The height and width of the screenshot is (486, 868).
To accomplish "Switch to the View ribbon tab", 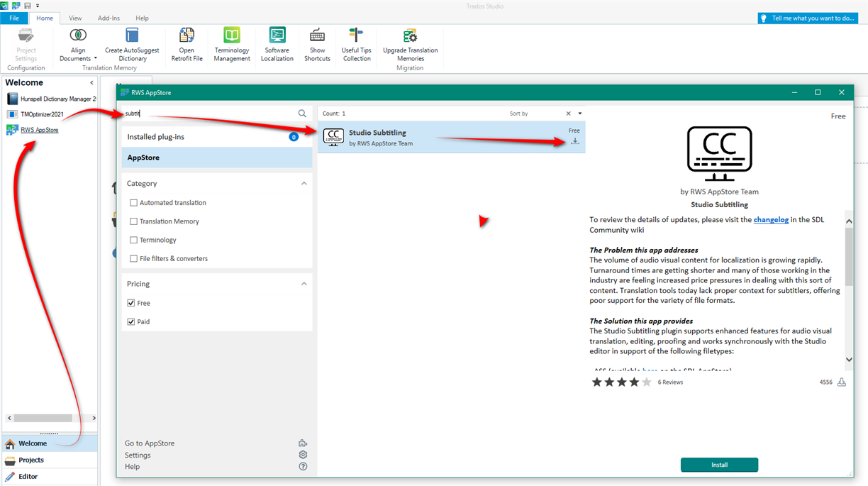I will [75, 18].
